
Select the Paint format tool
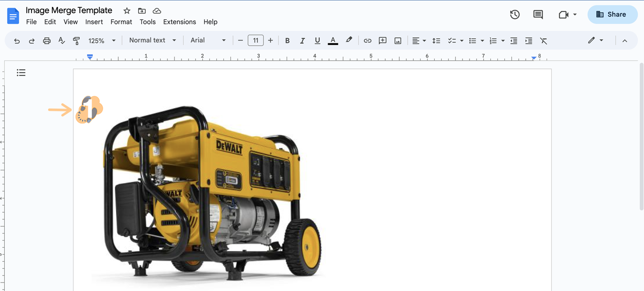[76, 41]
